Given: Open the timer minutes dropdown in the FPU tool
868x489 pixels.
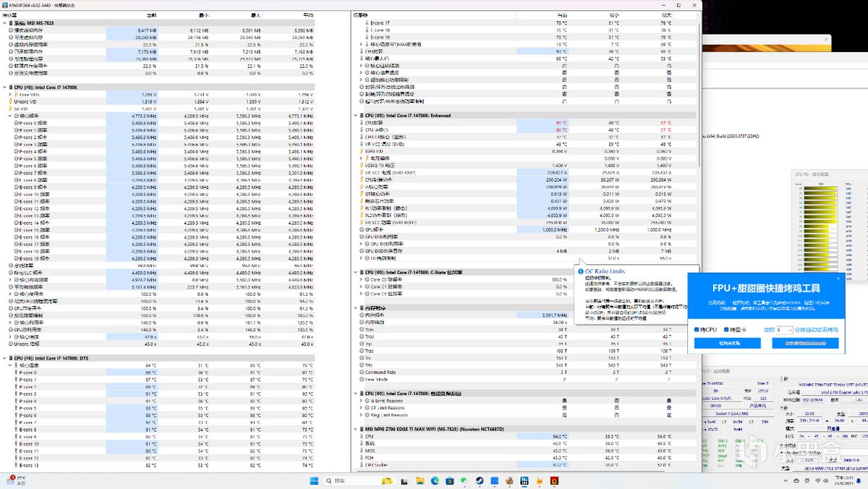Looking at the screenshot, I should [x=784, y=329].
